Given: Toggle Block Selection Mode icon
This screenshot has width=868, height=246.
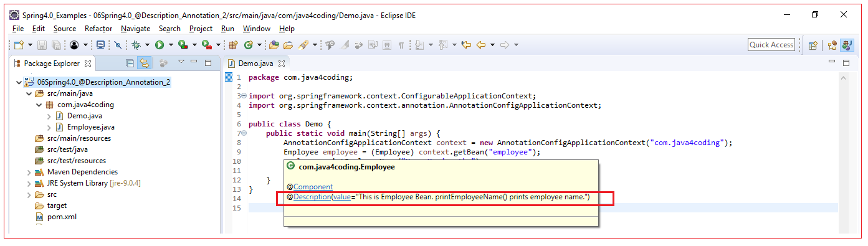Looking at the screenshot, I should (387, 45).
